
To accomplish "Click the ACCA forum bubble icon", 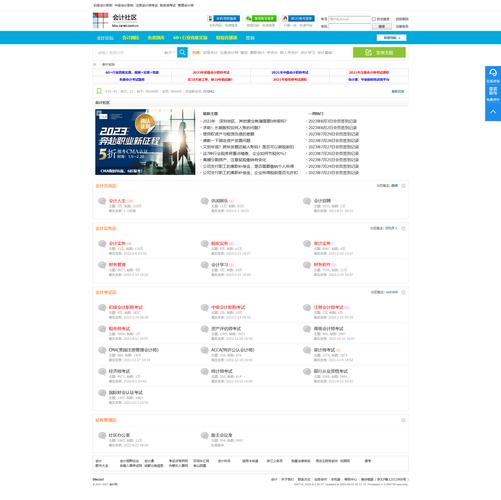I will [x=204, y=350].
